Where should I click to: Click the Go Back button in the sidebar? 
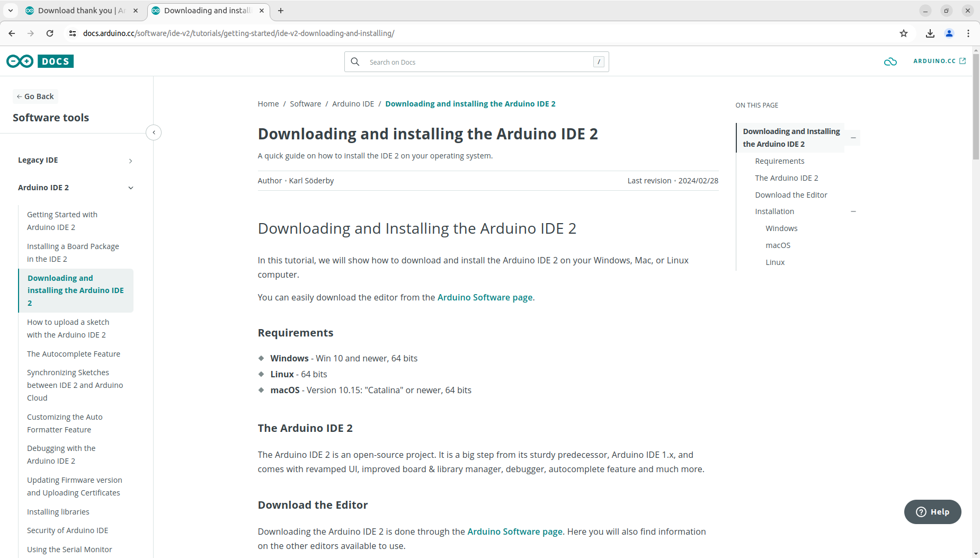pos(35,96)
